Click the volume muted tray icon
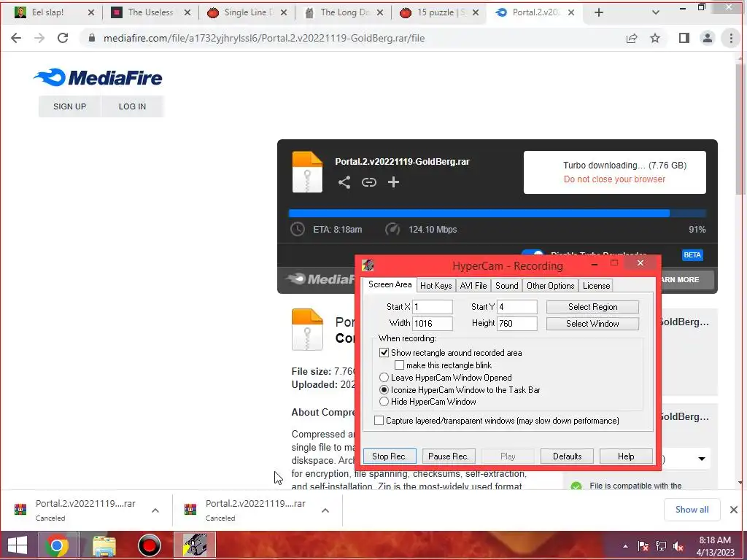 point(678,547)
